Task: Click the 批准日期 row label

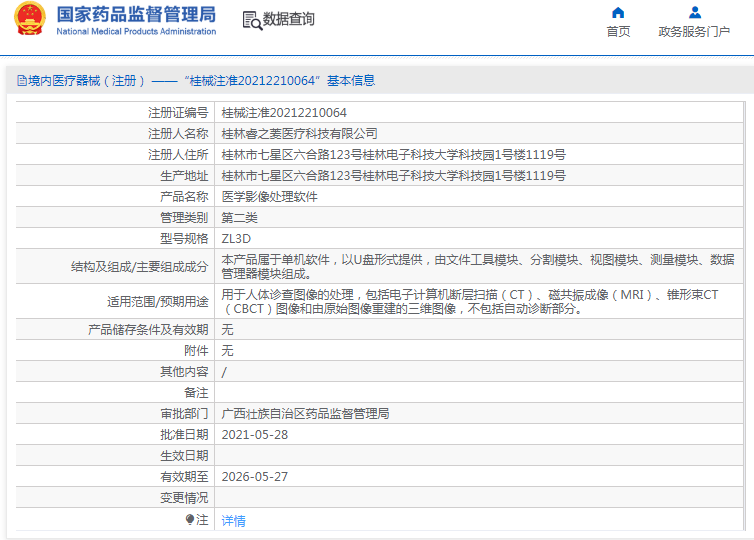Action: pyautogui.click(x=184, y=435)
